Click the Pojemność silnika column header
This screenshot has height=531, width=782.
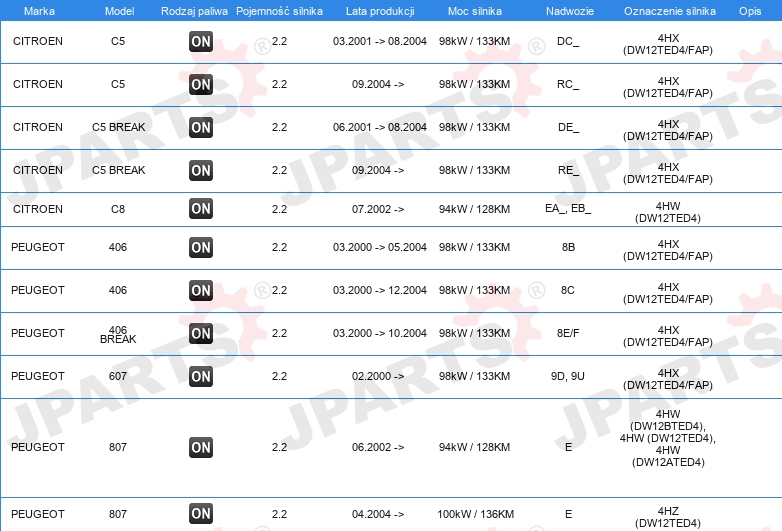279,11
